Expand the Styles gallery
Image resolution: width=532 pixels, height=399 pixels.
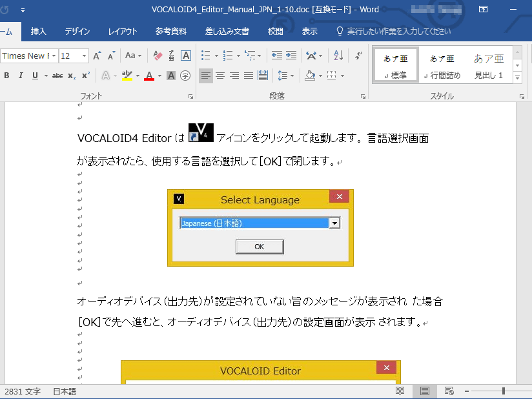point(517,77)
